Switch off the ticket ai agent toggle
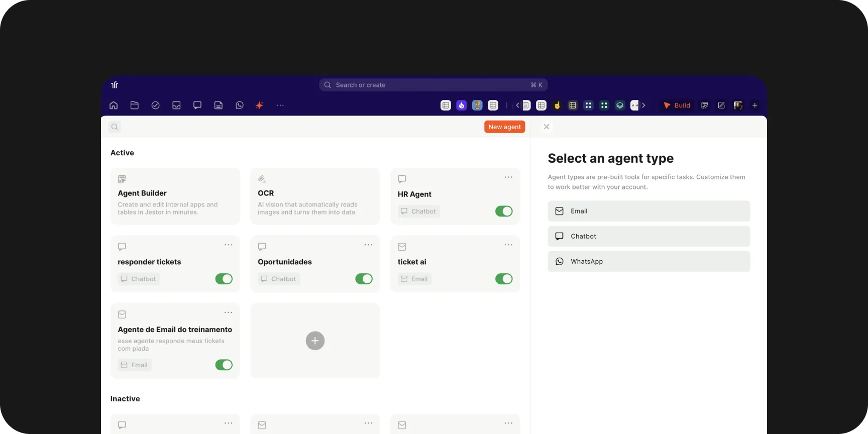This screenshot has height=434, width=868. [x=504, y=279]
